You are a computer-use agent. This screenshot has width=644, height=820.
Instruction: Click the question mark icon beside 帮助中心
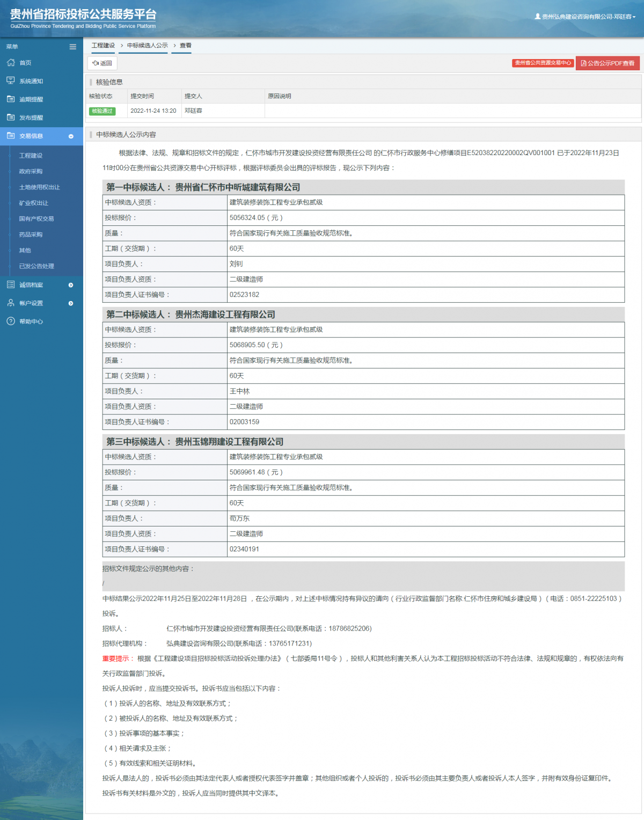(x=11, y=321)
